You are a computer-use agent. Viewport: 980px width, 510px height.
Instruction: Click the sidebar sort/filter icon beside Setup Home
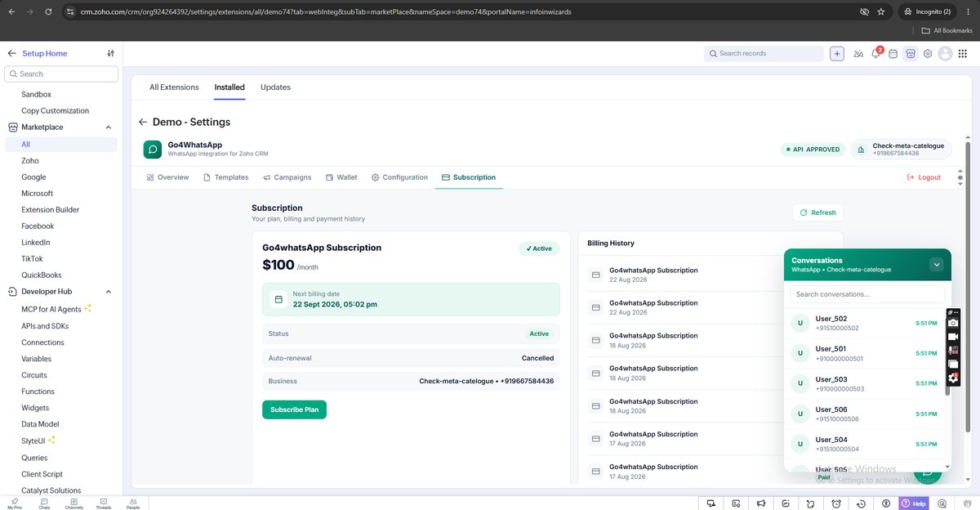(111, 53)
